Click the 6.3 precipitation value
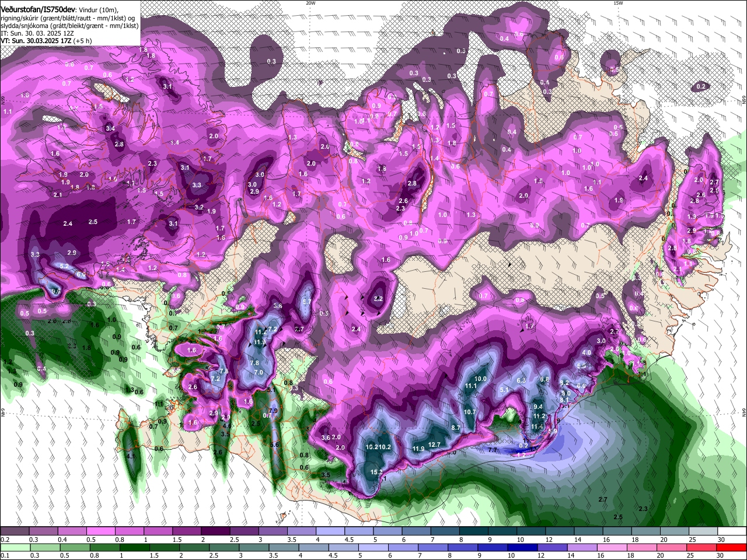 (x=521, y=380)
